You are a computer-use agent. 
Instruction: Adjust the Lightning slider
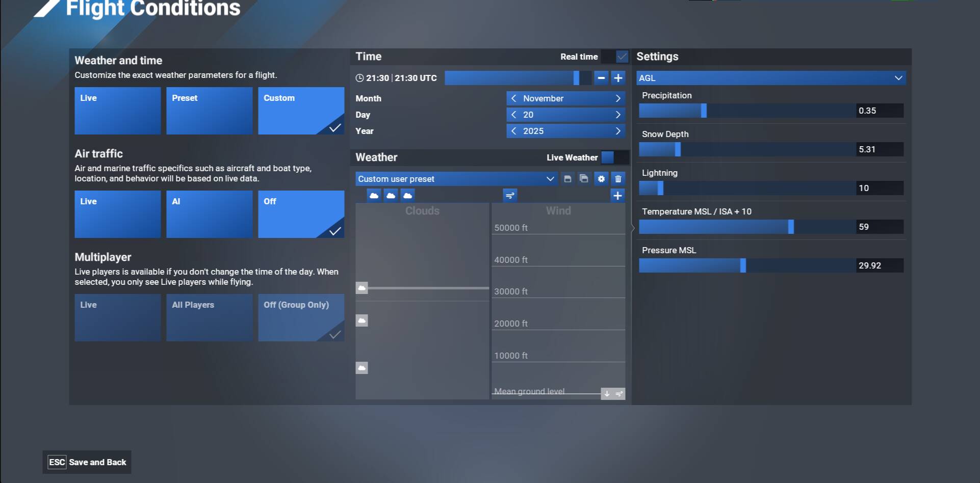coord(747,188)
